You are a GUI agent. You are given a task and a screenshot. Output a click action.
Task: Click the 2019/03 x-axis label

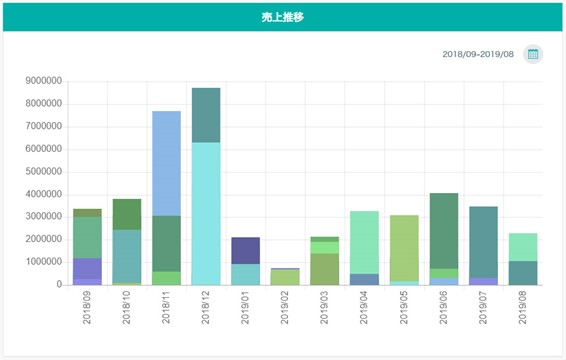(324, 308)
